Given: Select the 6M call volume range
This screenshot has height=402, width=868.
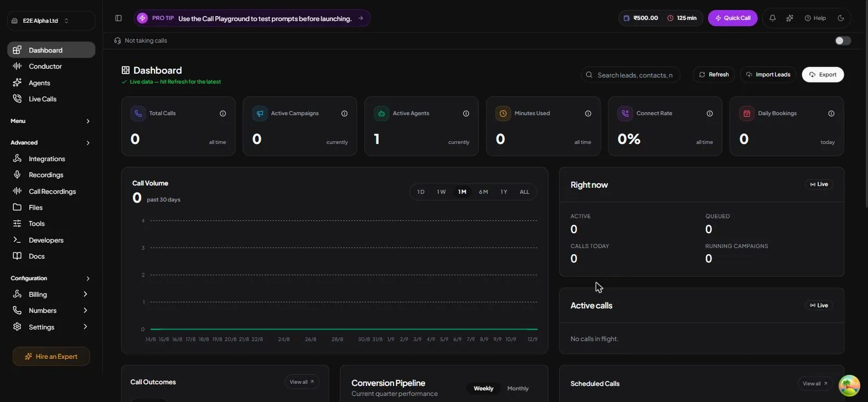Looking at the screenshot, I should tap(483, 192).
